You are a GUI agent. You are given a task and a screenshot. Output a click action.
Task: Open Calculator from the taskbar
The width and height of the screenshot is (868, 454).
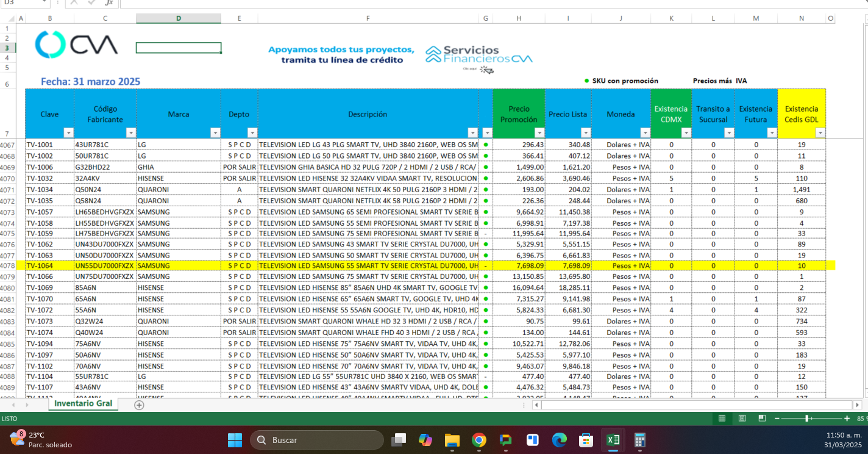[x=639, y=440]
